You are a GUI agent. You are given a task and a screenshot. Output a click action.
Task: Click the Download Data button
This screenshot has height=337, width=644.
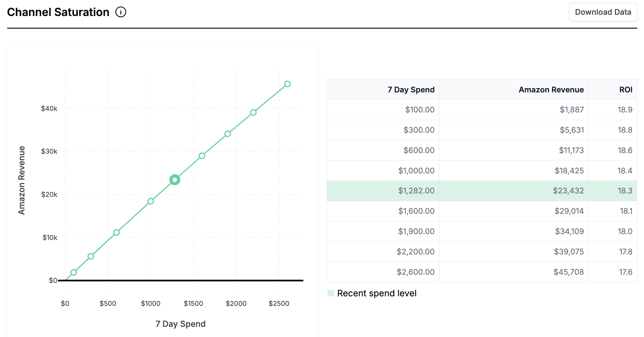[x=603, y=12]
